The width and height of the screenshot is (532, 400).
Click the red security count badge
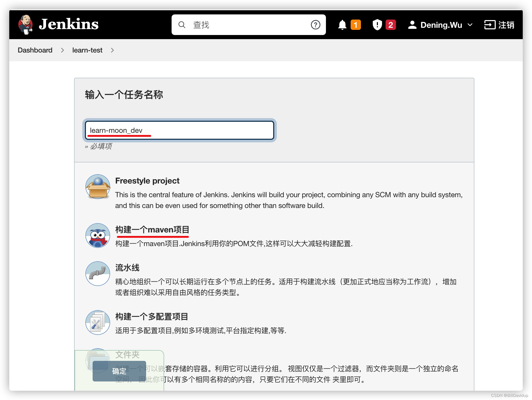[x=391, y=25]
